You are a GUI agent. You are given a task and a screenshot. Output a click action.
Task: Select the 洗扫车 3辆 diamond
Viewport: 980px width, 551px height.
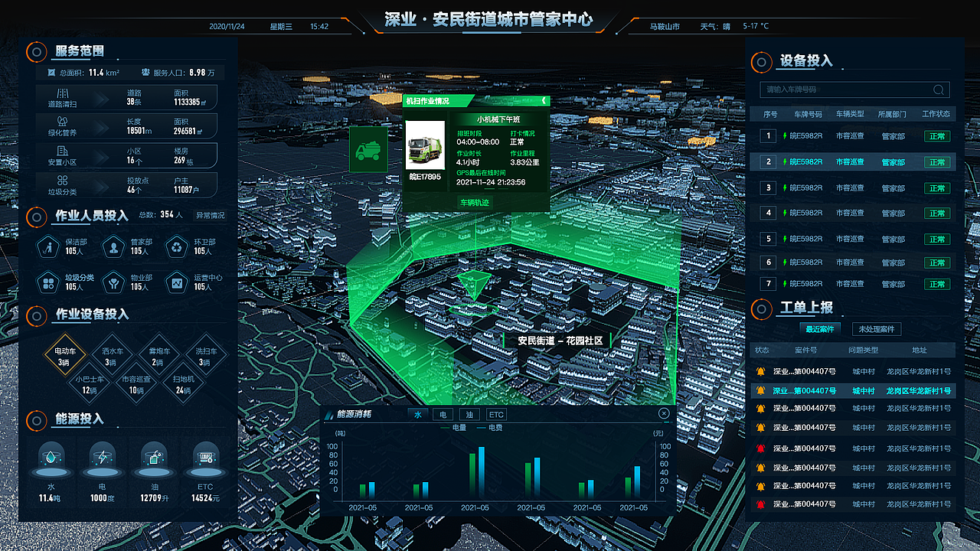pyautogui.click(x=206, y=356)
